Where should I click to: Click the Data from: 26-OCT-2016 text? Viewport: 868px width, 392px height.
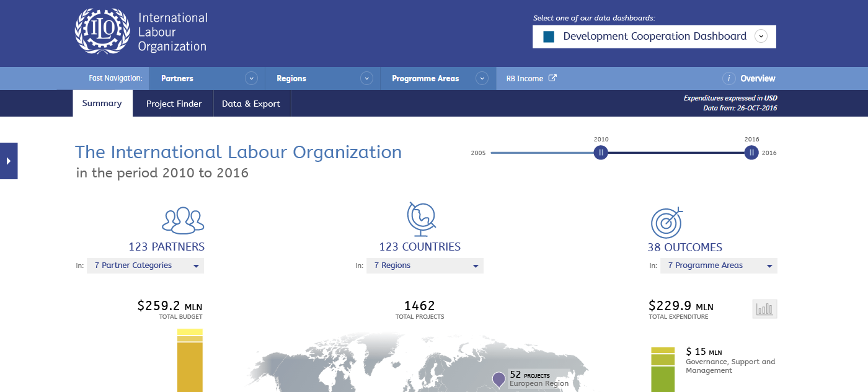(x=740, y=108)
